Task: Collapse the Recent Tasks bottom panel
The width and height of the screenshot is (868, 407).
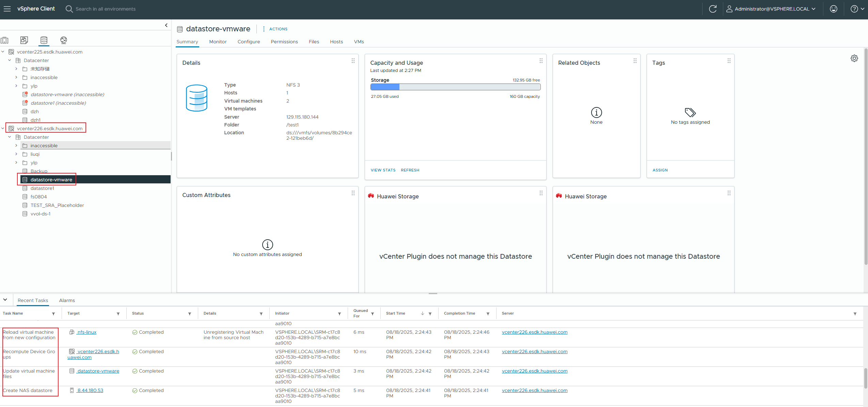Action: pos(5,300)
